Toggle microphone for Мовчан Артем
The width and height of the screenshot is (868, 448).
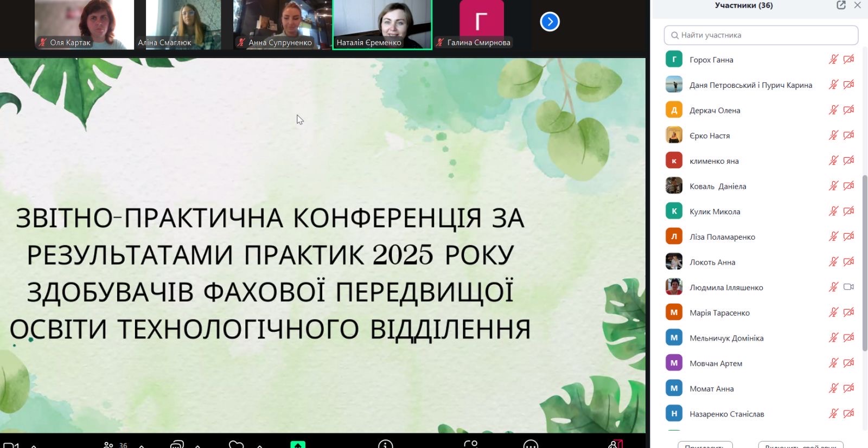(x=833, y=363)
